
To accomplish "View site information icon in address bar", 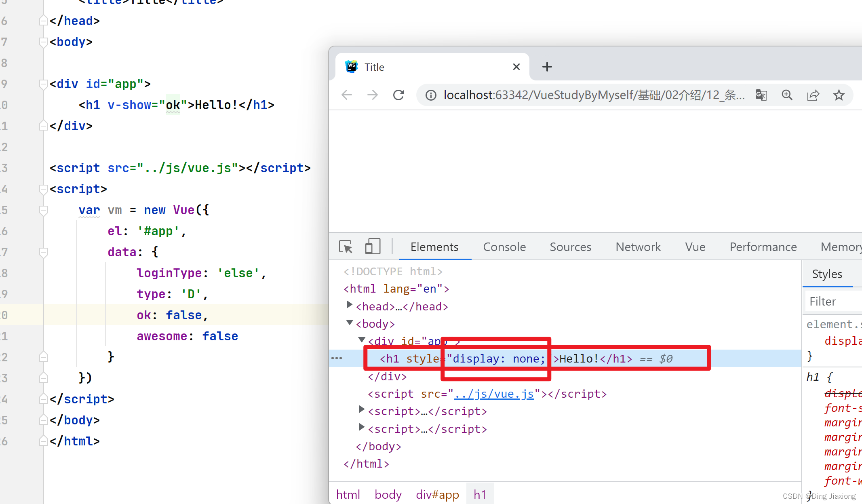I will (x=431, y=95).
